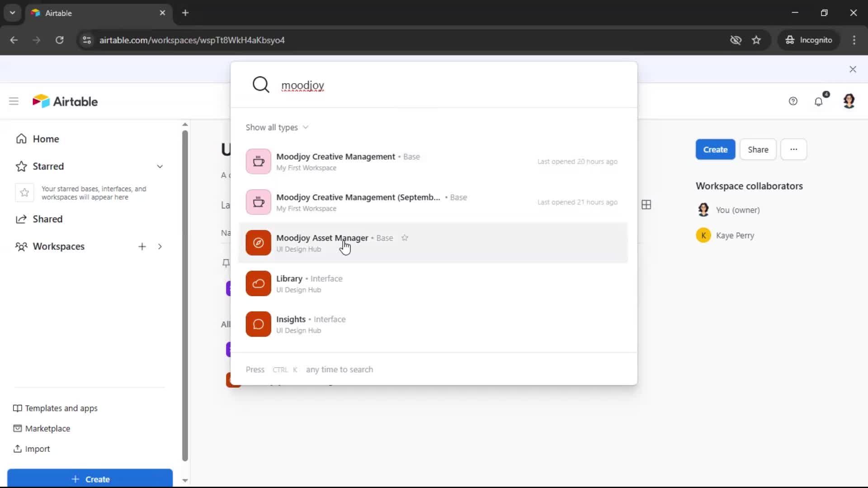The image size is (868, 488).
Task: Open Insights interface result
Action: [433, 324]
